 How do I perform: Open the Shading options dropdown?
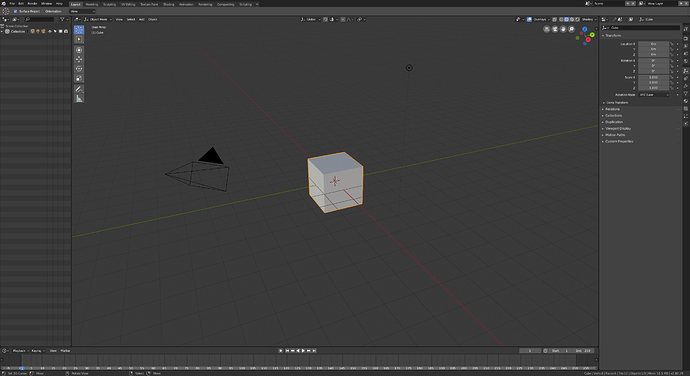click(x=589, y=19)
